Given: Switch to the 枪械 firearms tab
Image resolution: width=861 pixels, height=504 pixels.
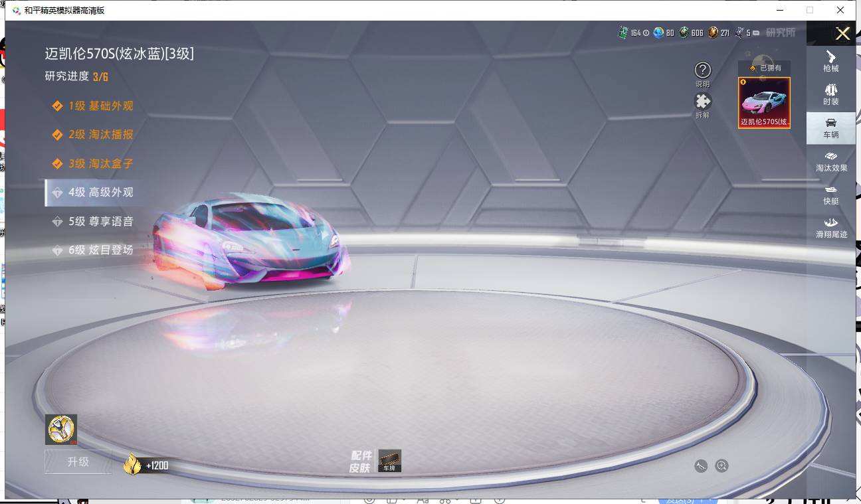Looking at the screenshot, I should tap(830, 60).
